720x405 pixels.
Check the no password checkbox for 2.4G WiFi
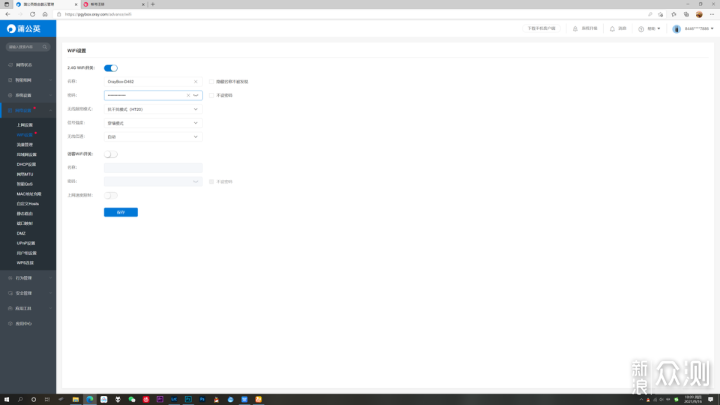[211, 96]
